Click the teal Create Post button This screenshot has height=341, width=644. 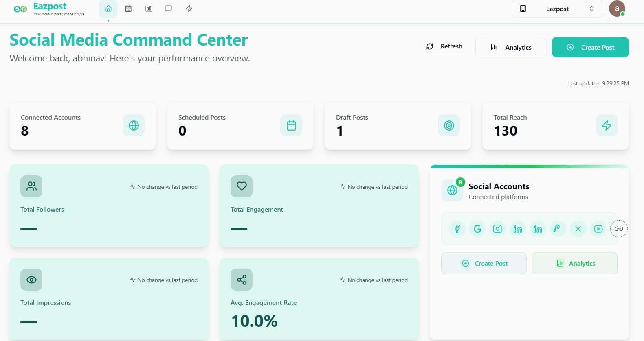pyautogui.click(x=590, y=47)
